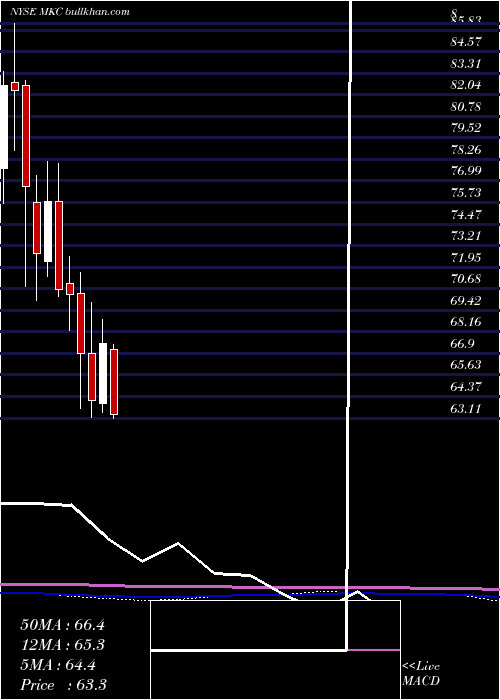500x700 pixels.
Task: Click the 79.52 price axis label
Action: 466,128
